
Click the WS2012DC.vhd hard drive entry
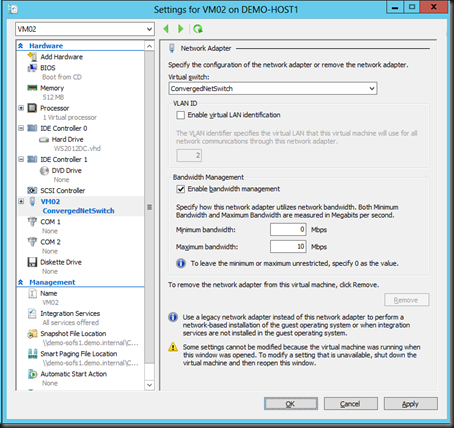click(x=77, y=149)
